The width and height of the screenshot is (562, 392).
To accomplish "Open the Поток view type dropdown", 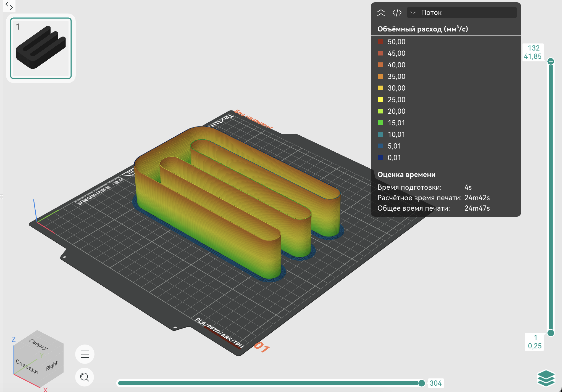I will (x=462, y=13).
